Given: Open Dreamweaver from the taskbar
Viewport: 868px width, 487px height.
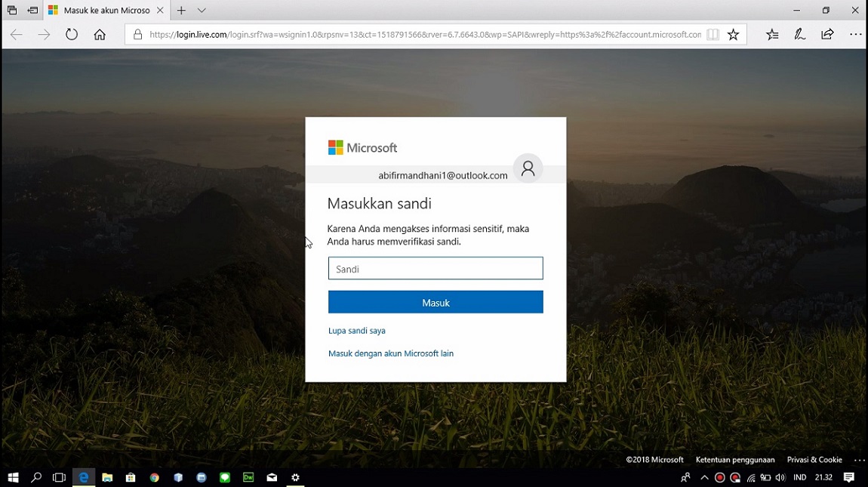Looking at the screenshot, I should tap(248, 478).
